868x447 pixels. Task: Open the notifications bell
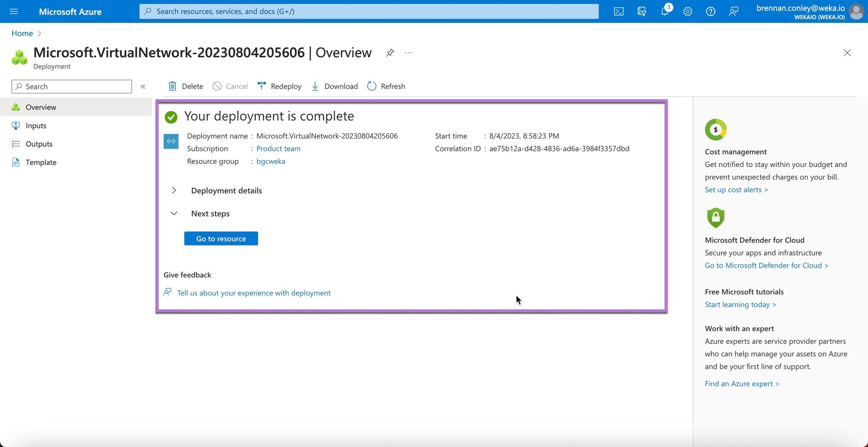click(x=664, y=11)
